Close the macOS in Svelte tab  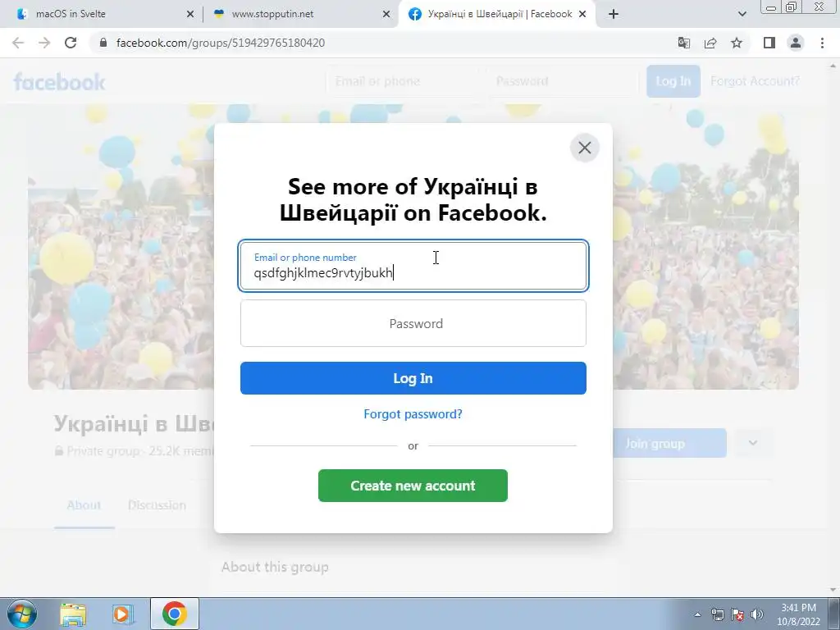(189, 15)
